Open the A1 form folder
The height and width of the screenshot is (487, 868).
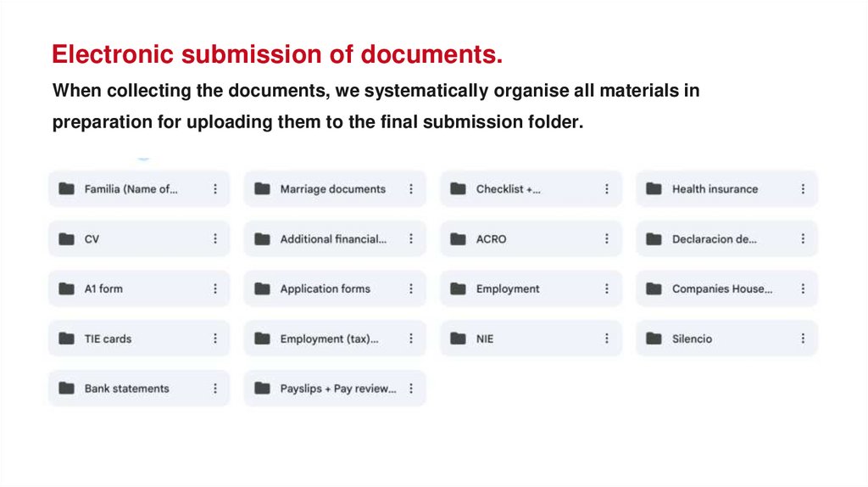click(x=103, y=289)
